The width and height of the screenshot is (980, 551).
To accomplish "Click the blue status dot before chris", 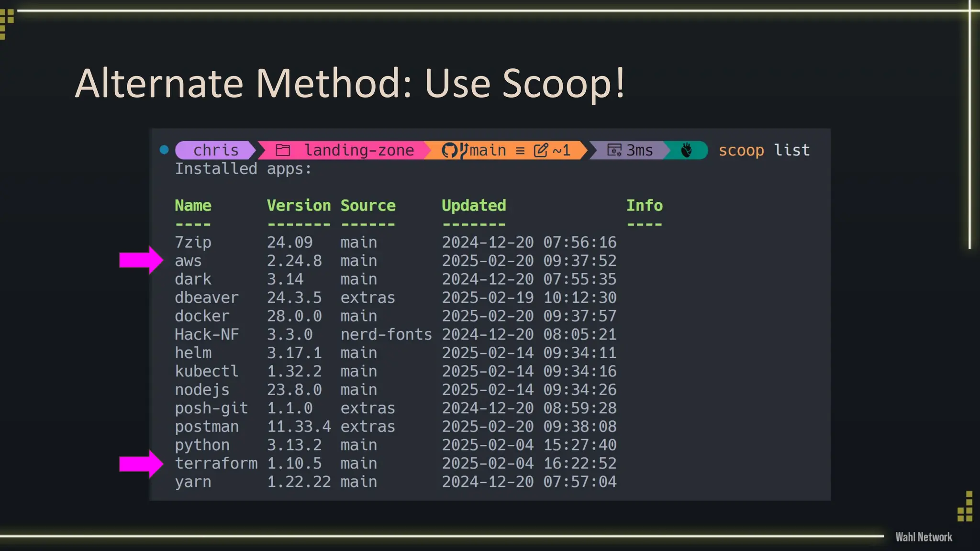I will (164, 150).
